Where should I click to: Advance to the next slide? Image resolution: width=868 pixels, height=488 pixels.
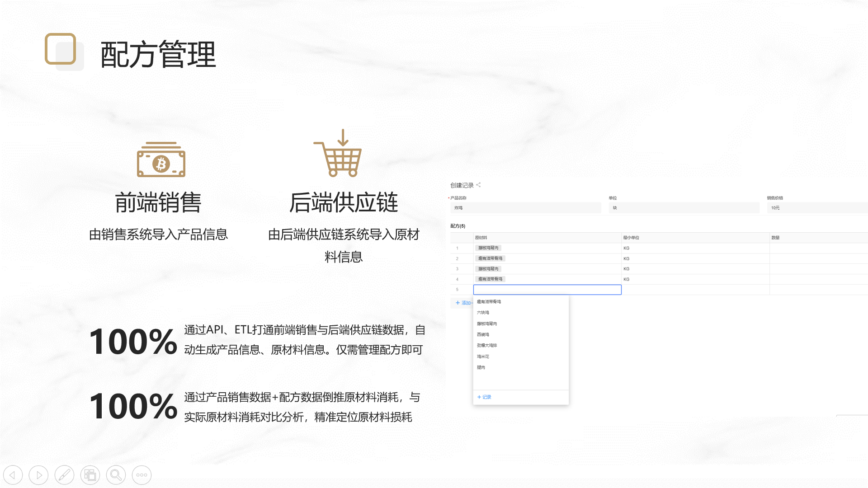pos(38,475)
